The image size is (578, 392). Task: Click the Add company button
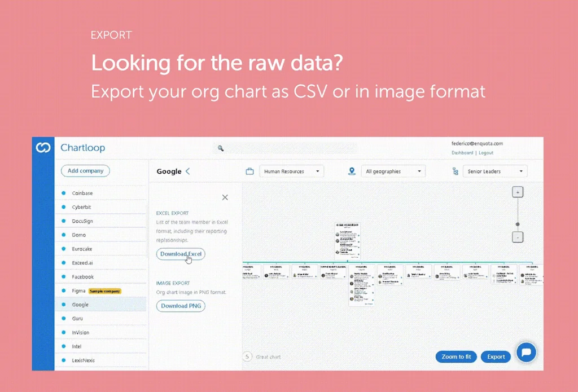tap(86, 171)
